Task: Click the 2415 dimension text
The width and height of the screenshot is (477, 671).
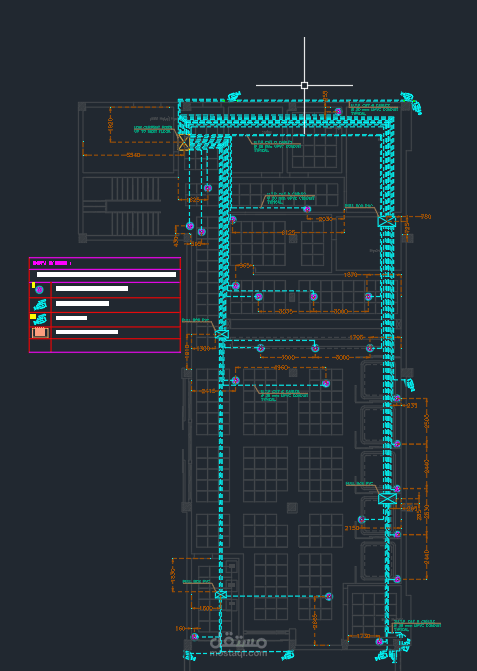Action: click(209, 391)
